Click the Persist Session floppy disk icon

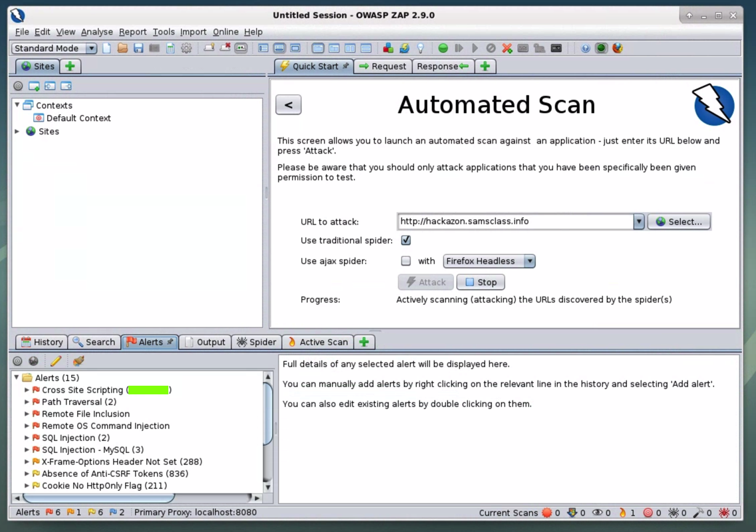pyautogui.click(x=138, y=48)
